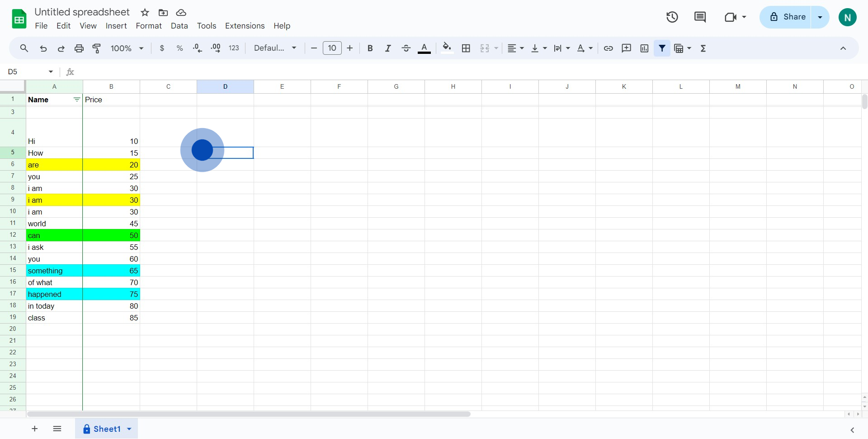
Task: Open the fill color picker
Action: pos(447,48)
